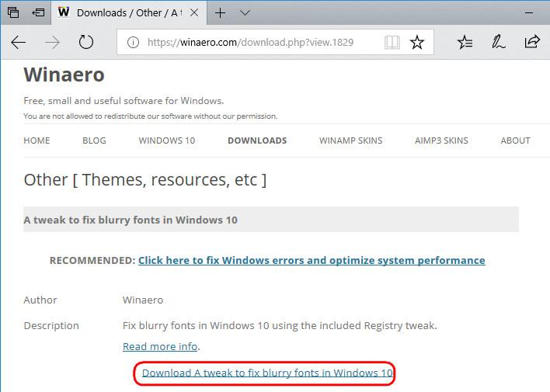The image size is (550, 392).
Task: Click the Winaero site title
Action: 64,75
